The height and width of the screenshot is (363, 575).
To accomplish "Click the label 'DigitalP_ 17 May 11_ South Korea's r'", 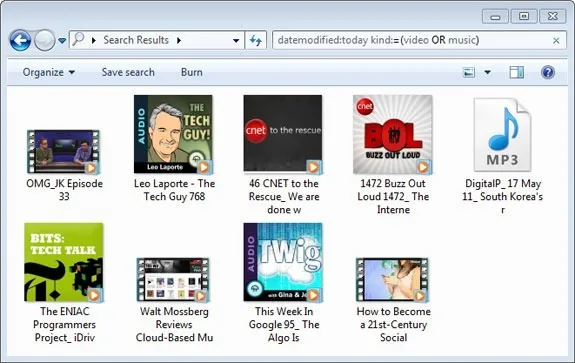I will [x=502, y=197].
